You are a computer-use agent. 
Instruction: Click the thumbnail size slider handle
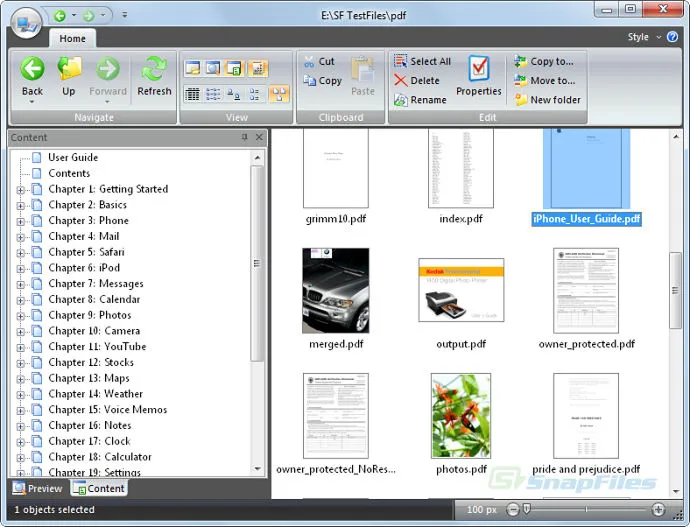coord(526,509)
